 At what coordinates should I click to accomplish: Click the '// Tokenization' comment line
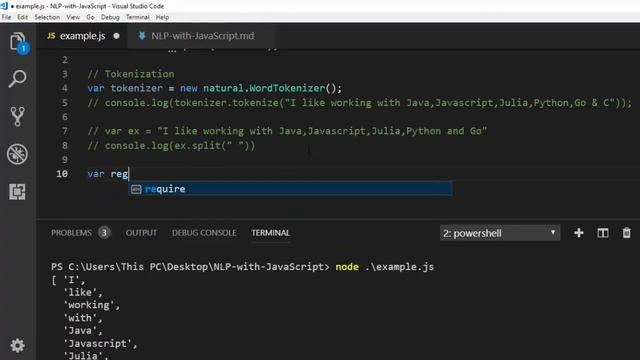click(x=131, y=74)
